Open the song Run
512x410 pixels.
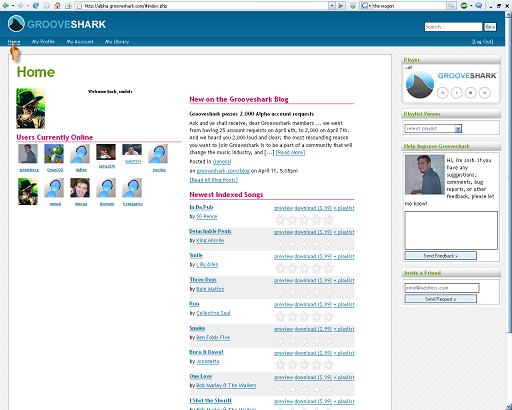(x=194, y=304)
